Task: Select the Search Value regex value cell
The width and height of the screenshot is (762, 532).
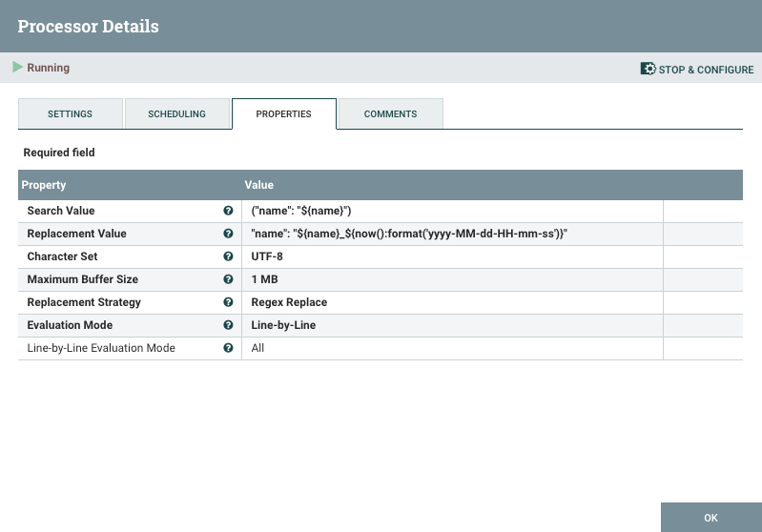Action: [452, 211]
